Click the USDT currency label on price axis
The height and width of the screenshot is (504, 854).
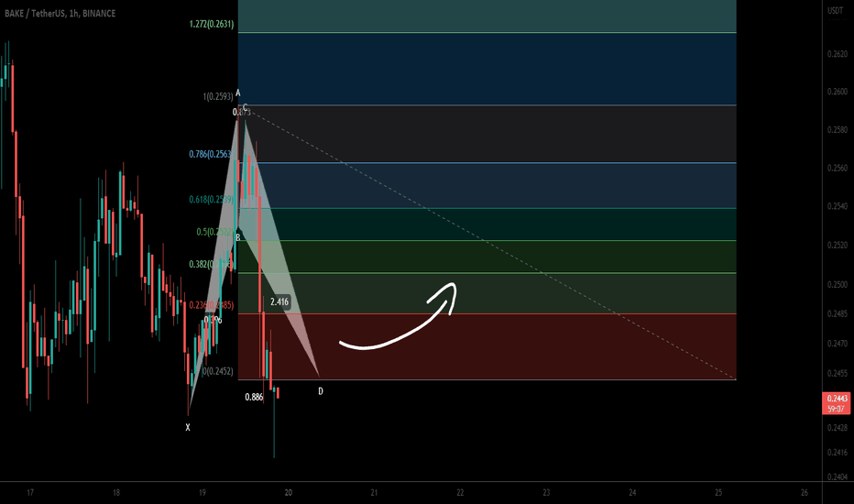pyautogui.click(x=836, y=10)
